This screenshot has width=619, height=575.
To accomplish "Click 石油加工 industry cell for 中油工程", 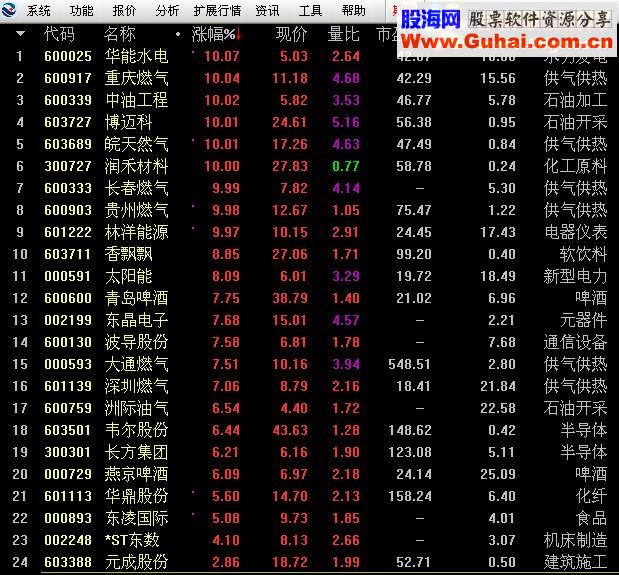I will (x=575, y=100).
